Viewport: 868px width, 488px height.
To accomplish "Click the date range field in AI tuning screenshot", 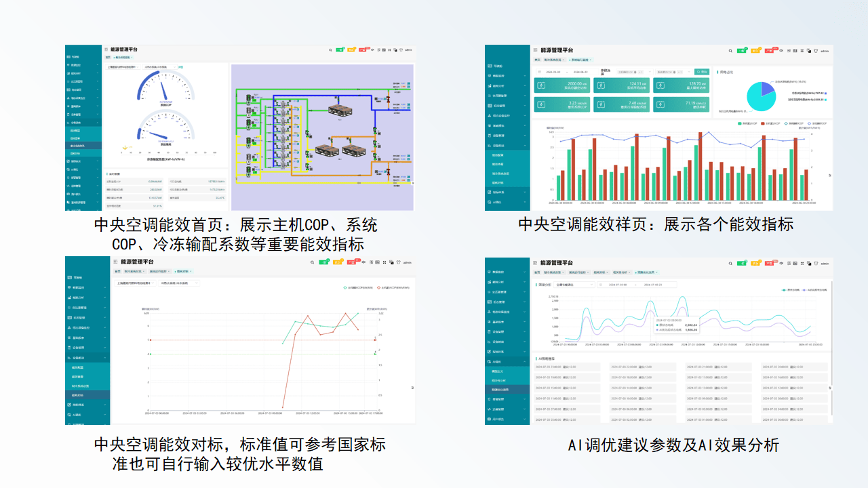I will coord(637,285).
